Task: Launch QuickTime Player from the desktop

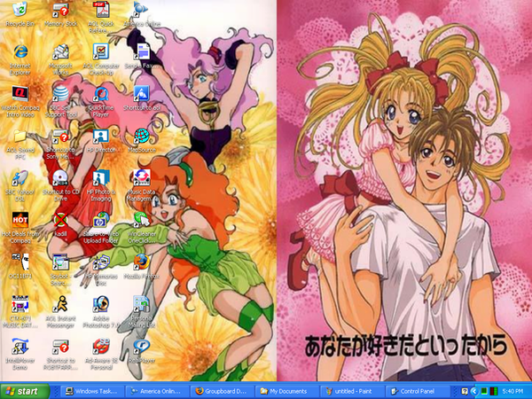Action: click(101, 94)
